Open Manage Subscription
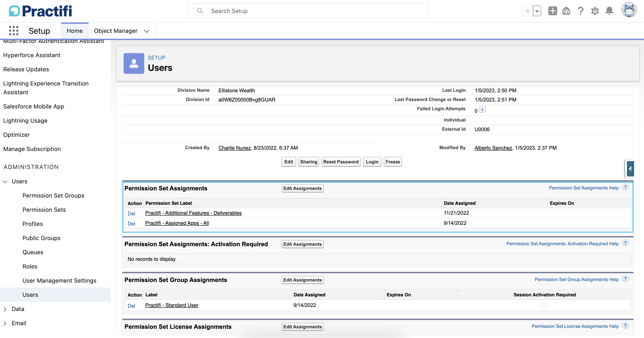 click(x=32, y=149)
